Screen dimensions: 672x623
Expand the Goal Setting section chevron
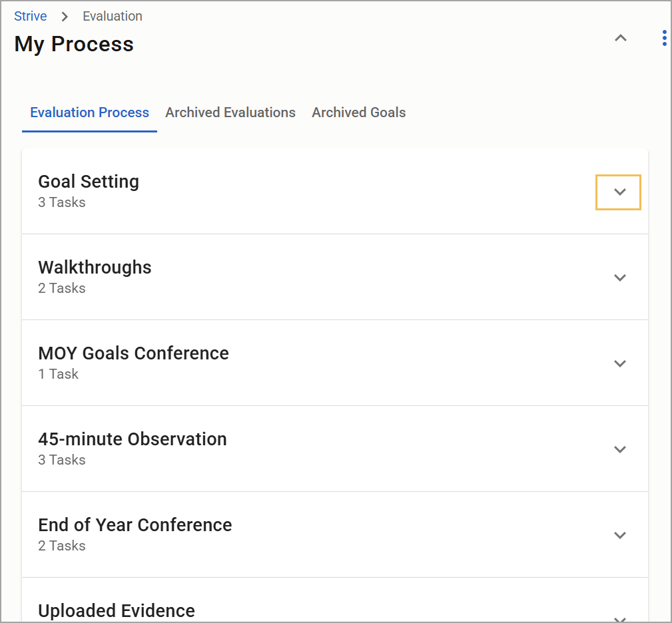tap(619, 192)
